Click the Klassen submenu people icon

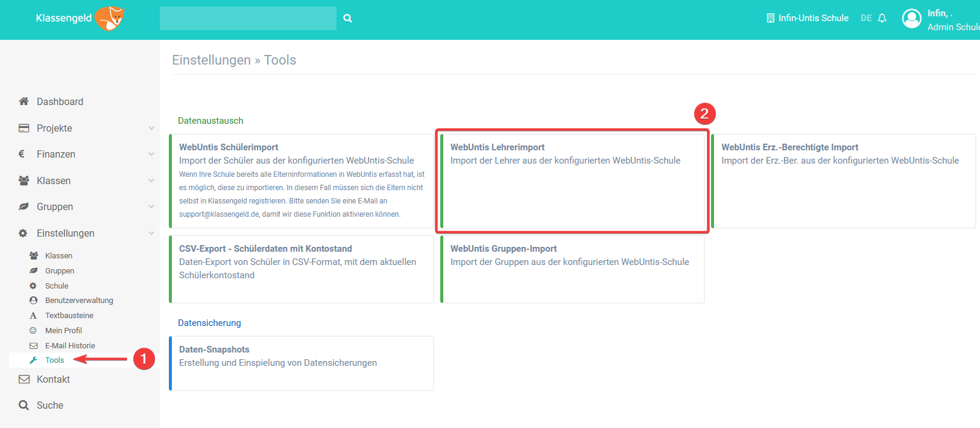34,256
